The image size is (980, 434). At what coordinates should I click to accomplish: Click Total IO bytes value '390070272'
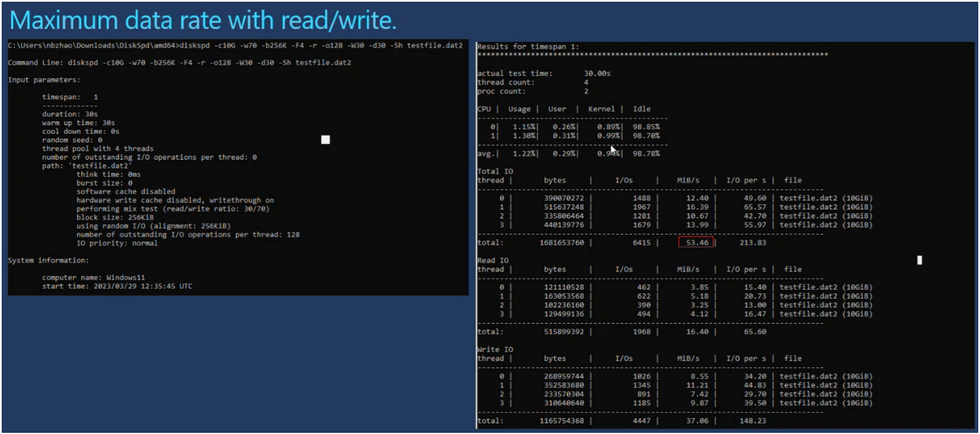click(564, 198)
